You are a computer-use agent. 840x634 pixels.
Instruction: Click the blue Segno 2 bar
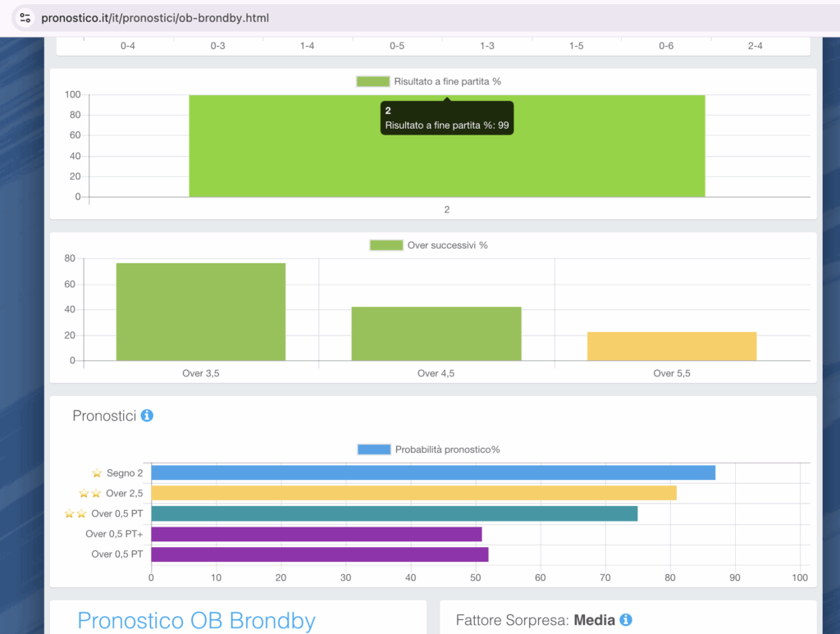tap(432, 473)
